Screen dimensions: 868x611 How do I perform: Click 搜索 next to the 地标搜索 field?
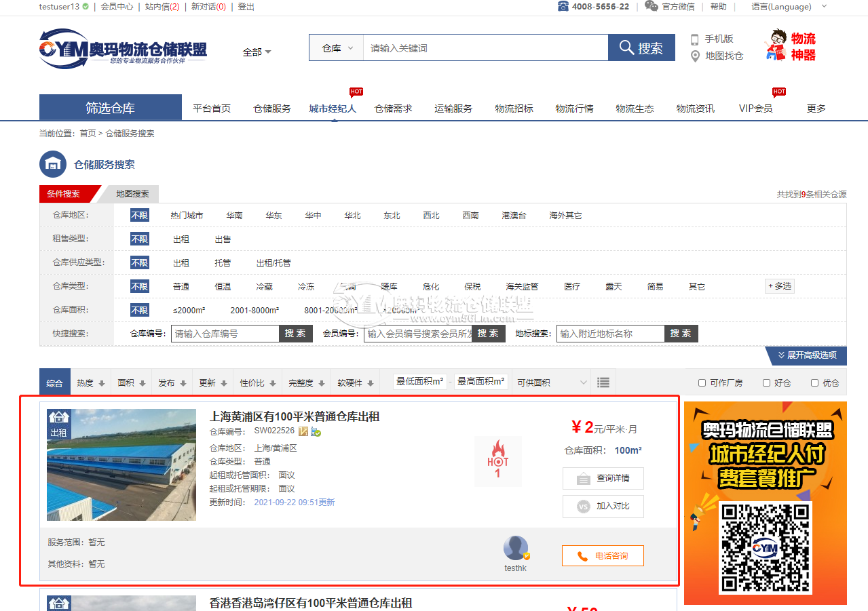click(x=681, y=334)
